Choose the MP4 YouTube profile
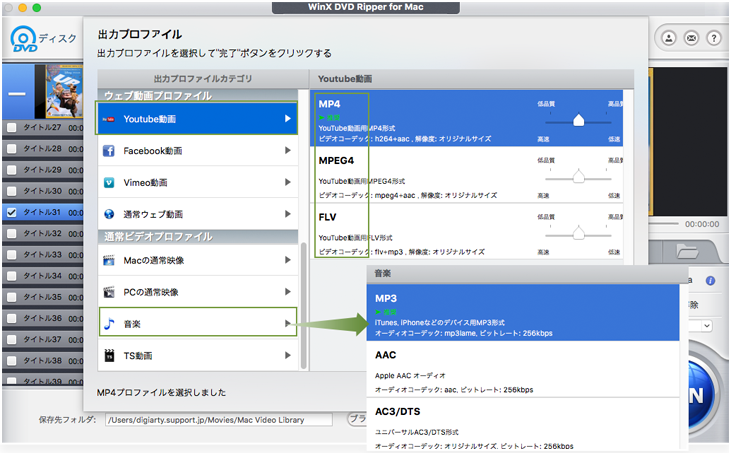 pyautogui.click(x=466, y=118)
